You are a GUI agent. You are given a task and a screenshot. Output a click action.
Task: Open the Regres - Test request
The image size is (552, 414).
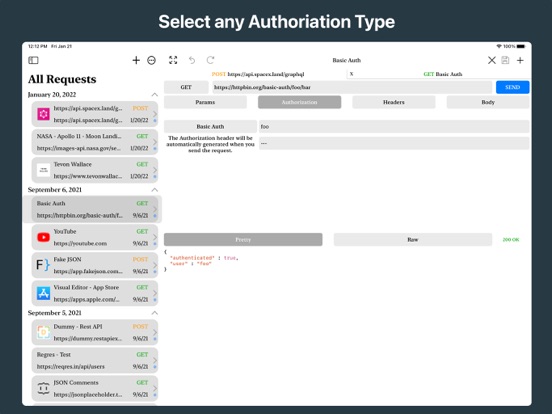click(95, 360)
